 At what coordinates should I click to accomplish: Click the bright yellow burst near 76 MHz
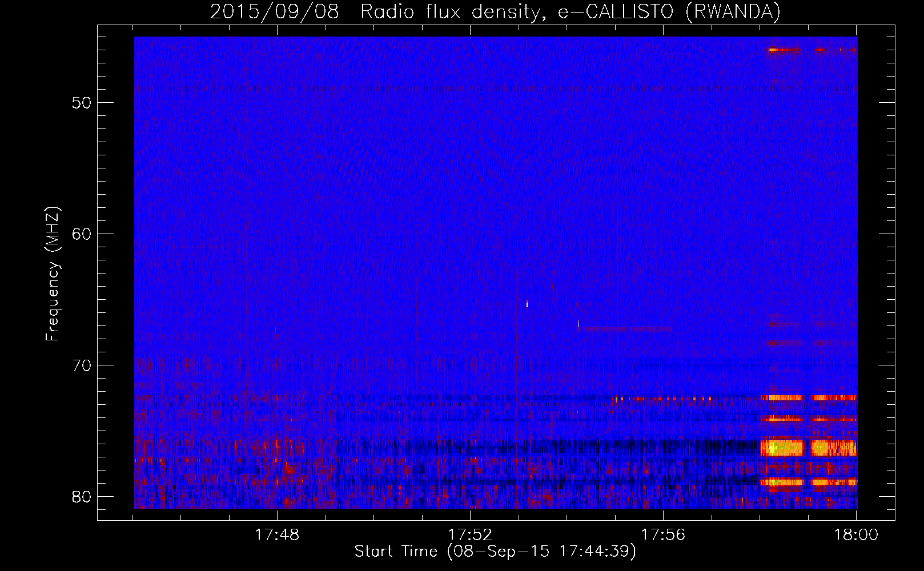coord(782,448)
